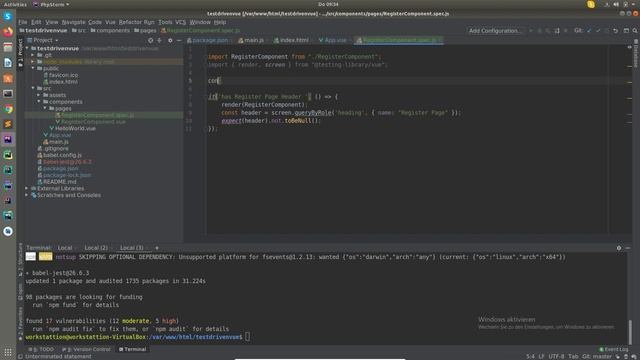Screen dimensions: 640x360
Task: Click the Terminal tool window button
Action: click(x=132, y=349)
